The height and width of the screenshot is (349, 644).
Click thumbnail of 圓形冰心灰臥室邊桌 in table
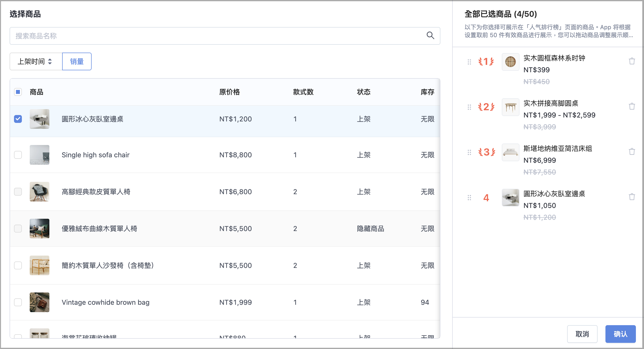pos(40,119)
